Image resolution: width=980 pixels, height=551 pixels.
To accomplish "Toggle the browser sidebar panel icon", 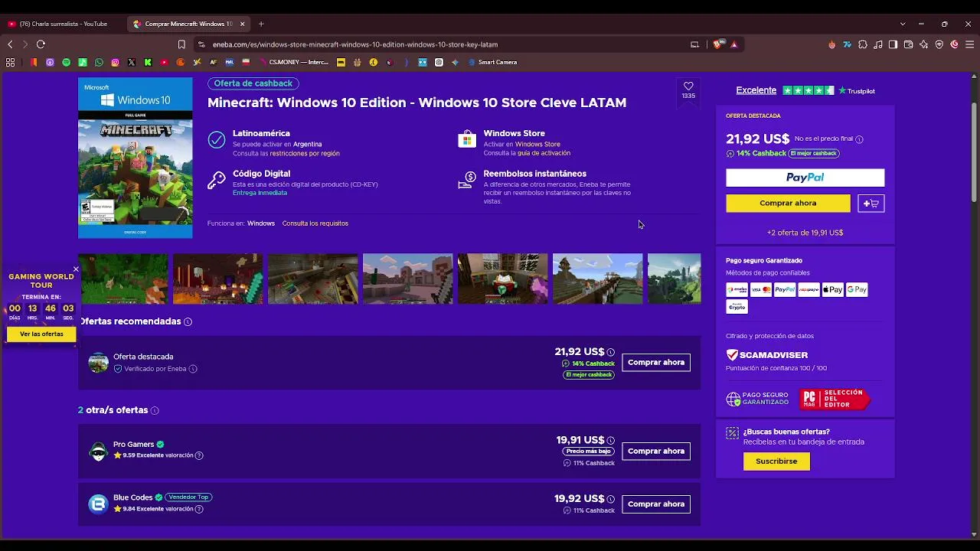I will tap(893, 44).
